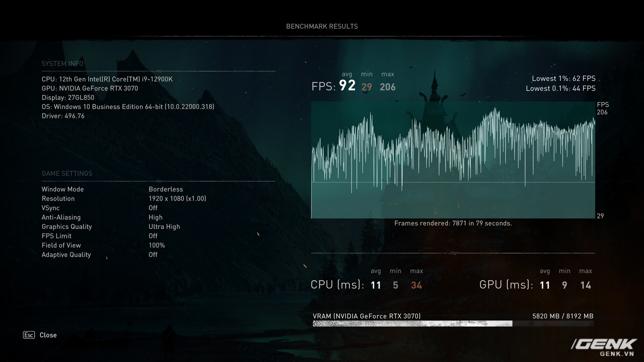Click the VRAM usage progress bar
The height and width of the screenshot is (362, 644).
[453, 324]
